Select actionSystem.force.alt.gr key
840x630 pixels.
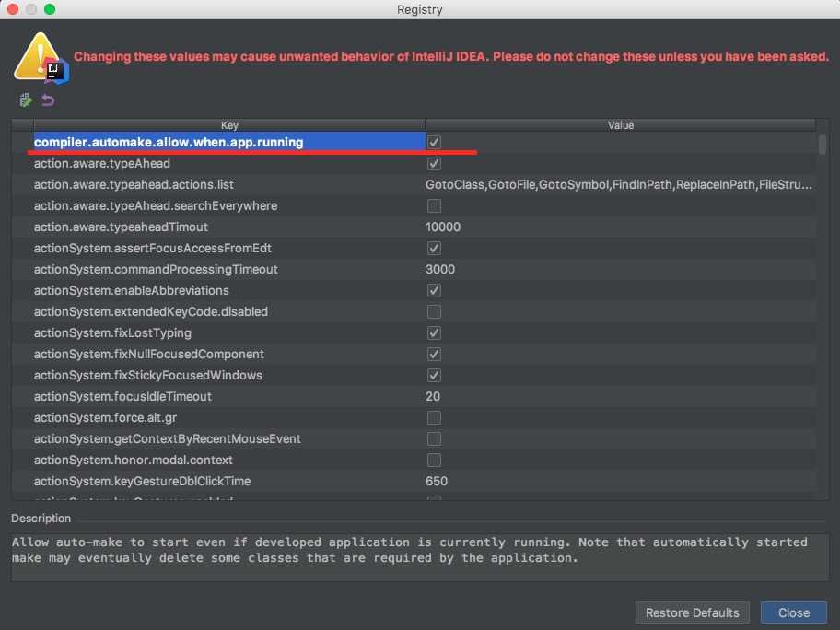(x=105, y=417)
